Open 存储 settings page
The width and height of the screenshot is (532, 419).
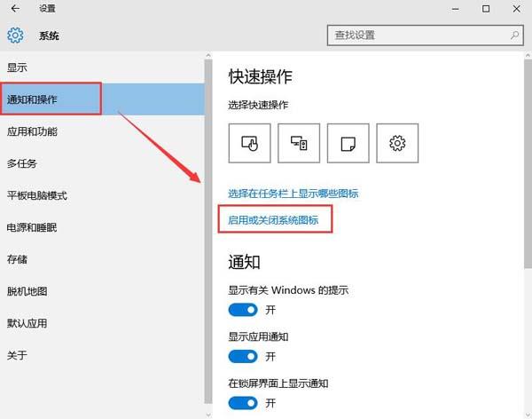[102, 259]
